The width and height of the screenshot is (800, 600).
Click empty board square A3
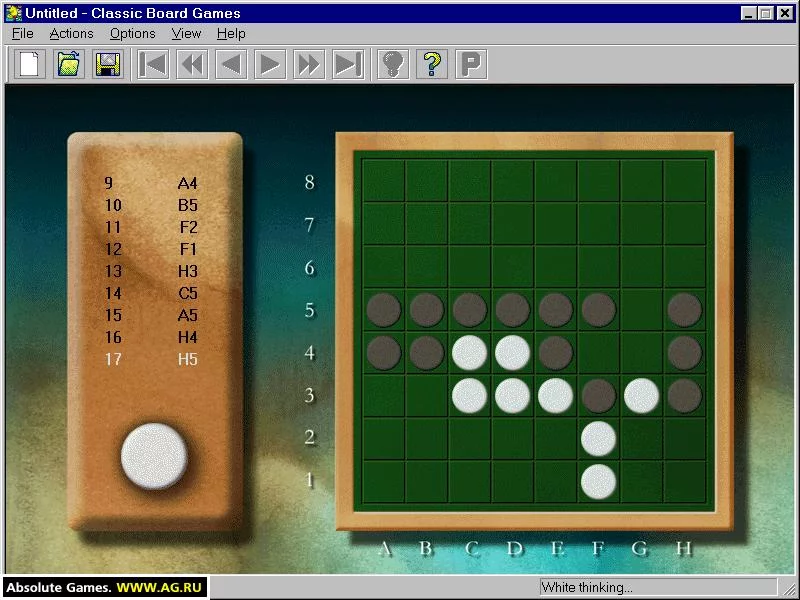click(x=384, y=395)
